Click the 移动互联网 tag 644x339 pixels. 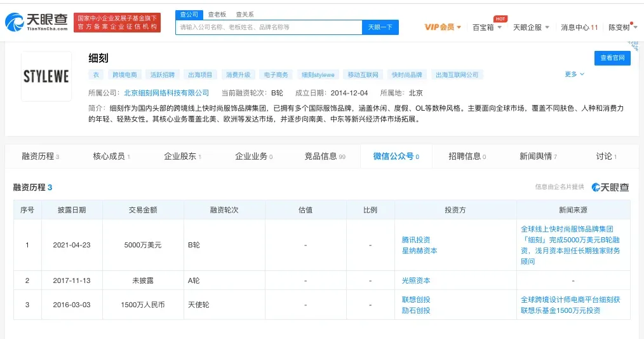363,75
